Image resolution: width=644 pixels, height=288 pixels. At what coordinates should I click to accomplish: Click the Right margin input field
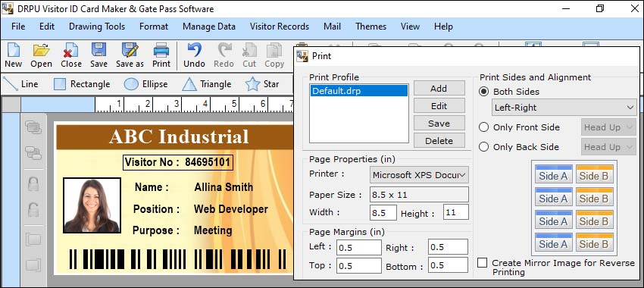pyautogui.click(x=448, y=247)
